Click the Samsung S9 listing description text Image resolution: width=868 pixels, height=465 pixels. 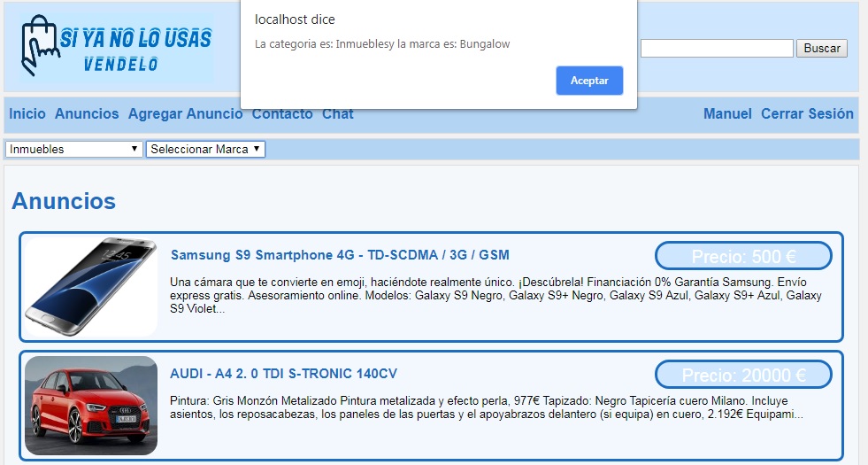[x=495, y=296]
